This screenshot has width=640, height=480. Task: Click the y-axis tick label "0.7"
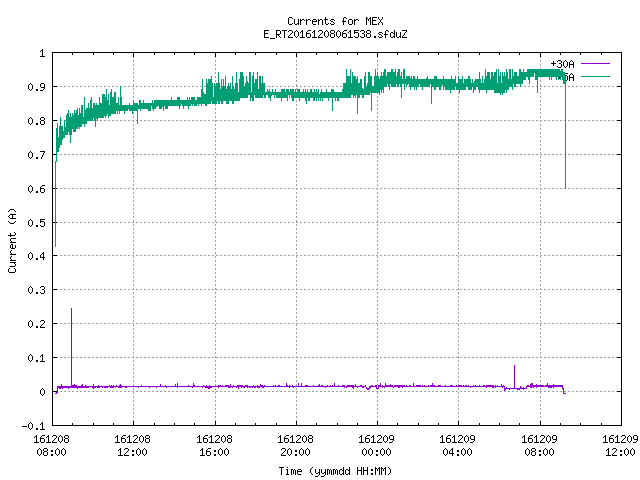coord(36,155)
